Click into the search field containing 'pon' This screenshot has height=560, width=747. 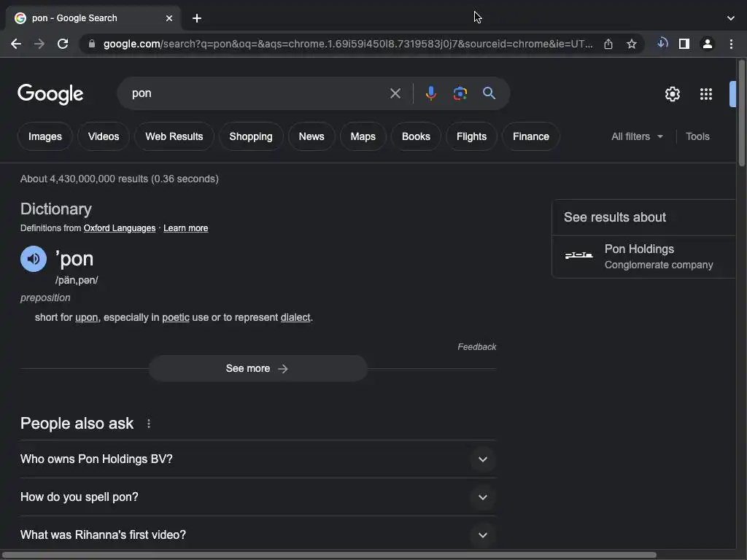click(x=258, y=93)
